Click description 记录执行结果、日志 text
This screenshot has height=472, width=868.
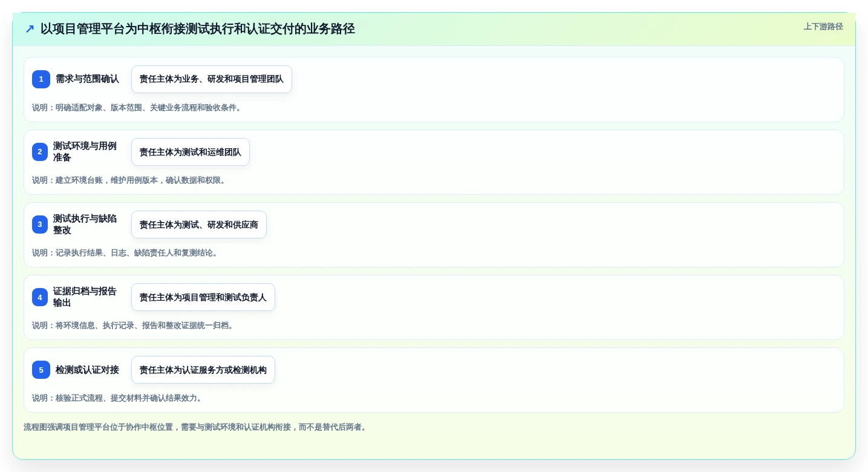click(x=126, y=253)
